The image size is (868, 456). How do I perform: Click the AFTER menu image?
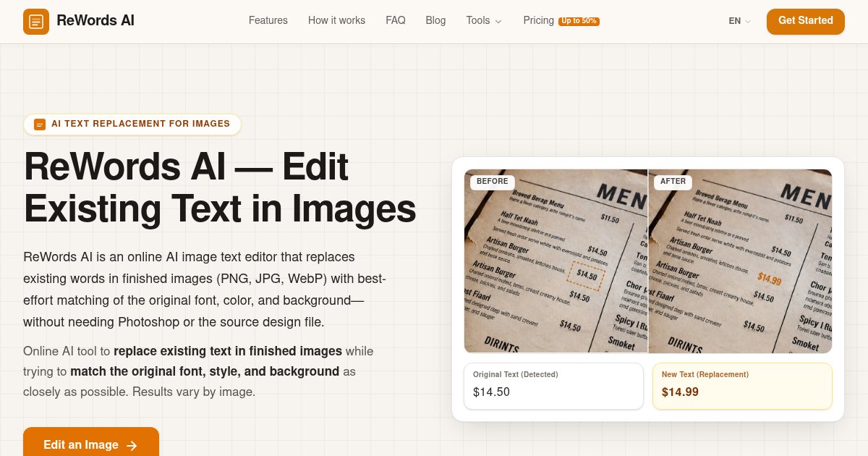point(741,261)
